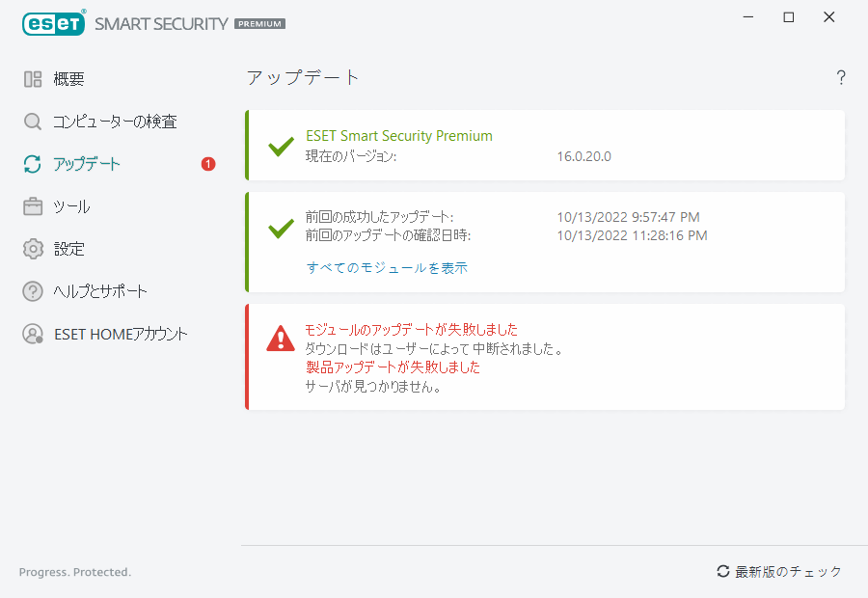Click the ESET logo in title bar

[x=53, y=23]
